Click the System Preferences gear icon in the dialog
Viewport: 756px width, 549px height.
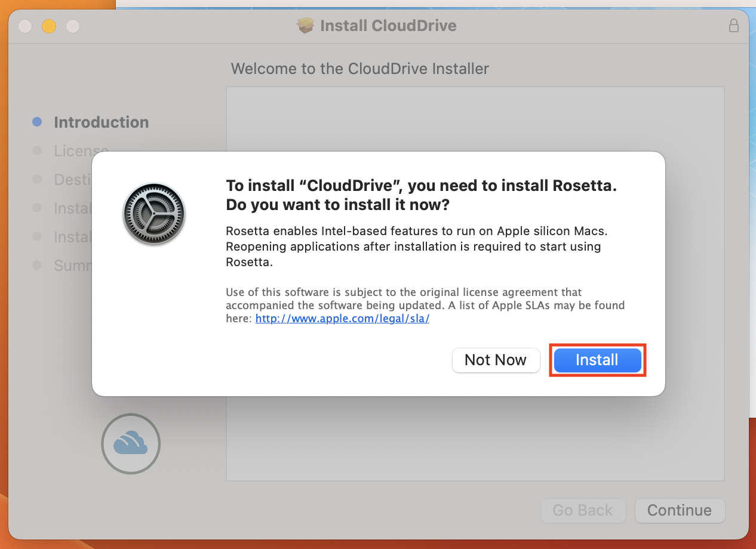coord(154,214)
